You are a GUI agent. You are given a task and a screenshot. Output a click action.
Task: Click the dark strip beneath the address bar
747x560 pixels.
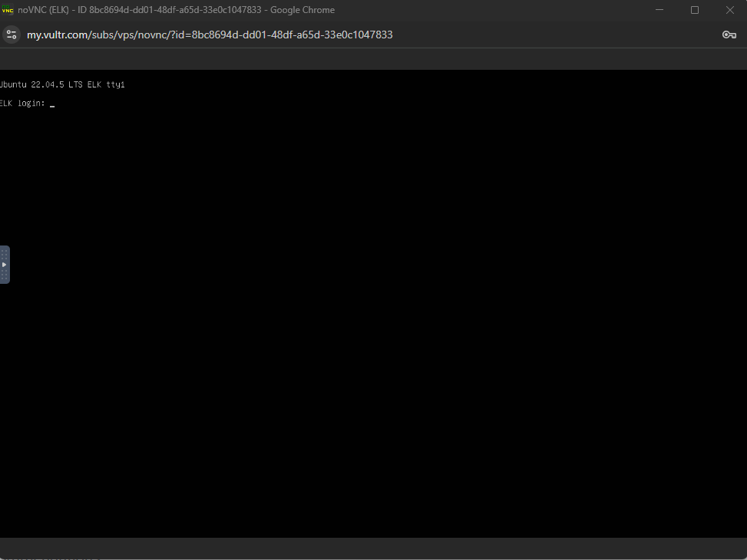click(x=373, y=60)
